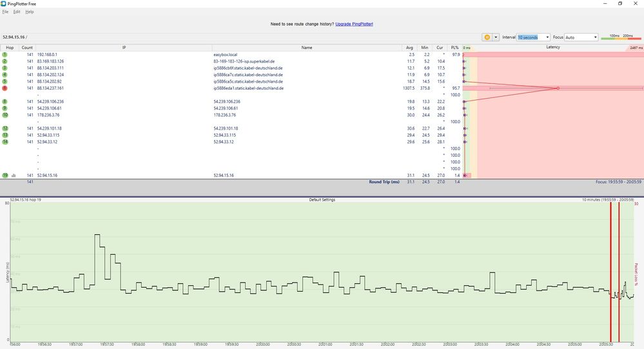Select the hop 4 green circle icon
The image size is (644, 349).
[5, 75]
